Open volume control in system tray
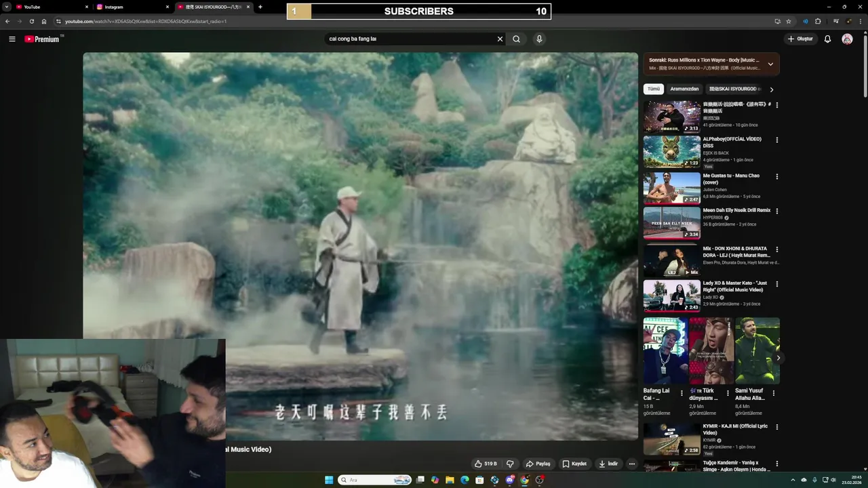Image resolution: width=868 pixels, height=488 pixels. coord(833,480)
